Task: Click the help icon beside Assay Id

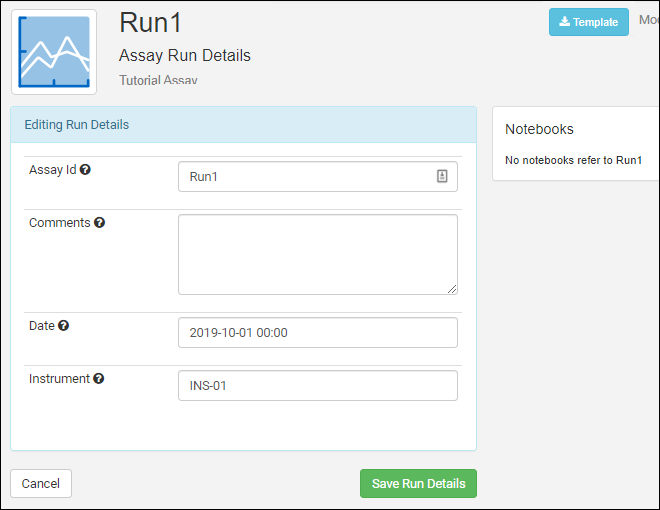Action: pos(85,170)
